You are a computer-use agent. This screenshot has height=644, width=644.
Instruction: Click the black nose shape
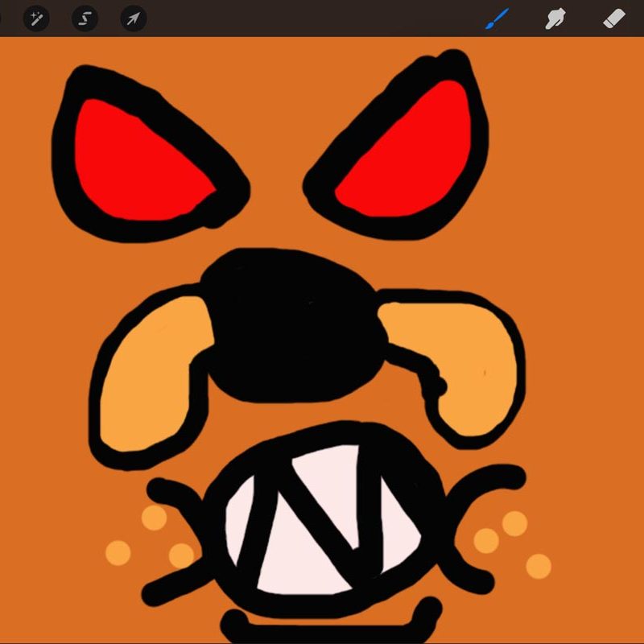294,322
